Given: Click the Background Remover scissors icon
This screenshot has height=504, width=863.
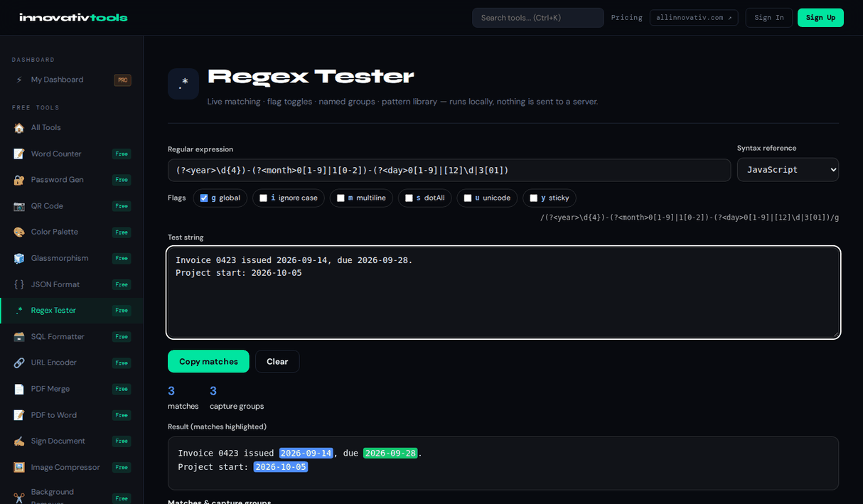Looking at the screenshot, I should pyautogui.click(x=19, y=498).
